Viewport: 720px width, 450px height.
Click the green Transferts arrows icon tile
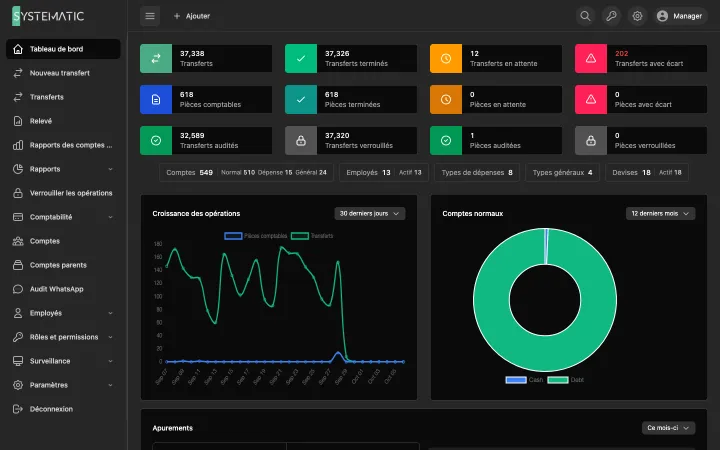[156, 58]
